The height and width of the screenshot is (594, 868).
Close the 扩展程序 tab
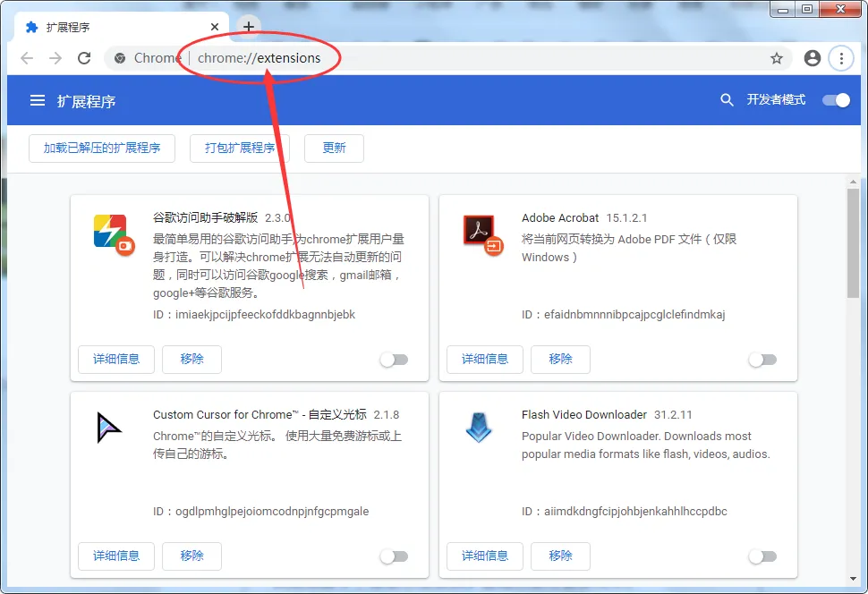[215, 27]
